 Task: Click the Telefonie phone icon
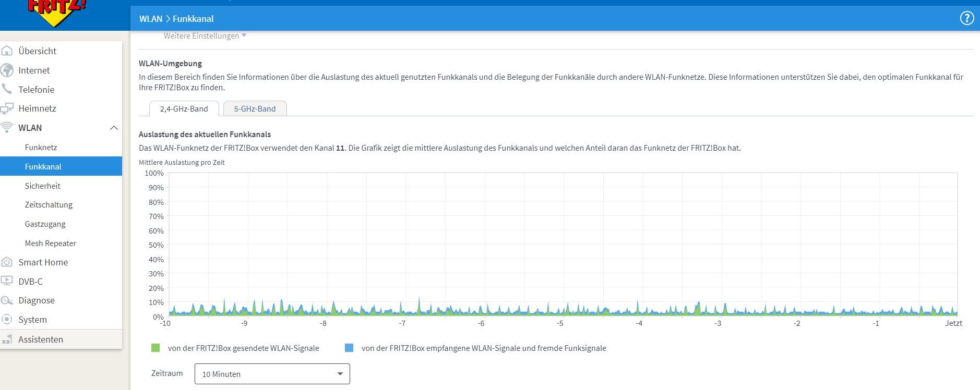[x=7, y=89]
